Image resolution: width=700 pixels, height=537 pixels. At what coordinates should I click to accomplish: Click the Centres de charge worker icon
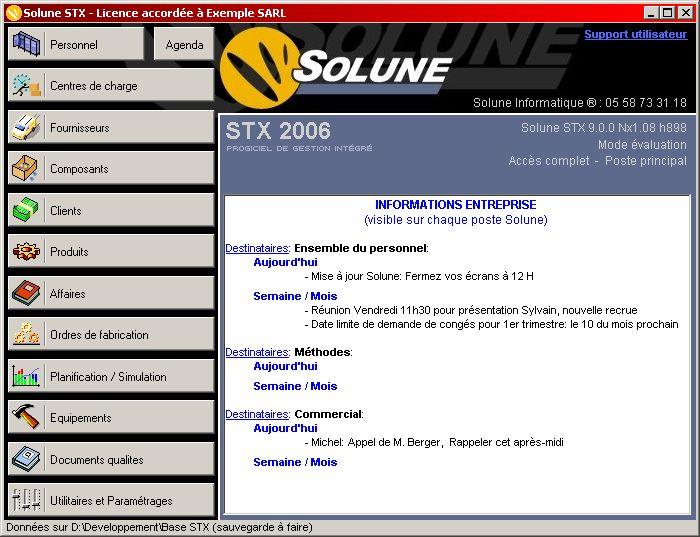coord(26,85)
